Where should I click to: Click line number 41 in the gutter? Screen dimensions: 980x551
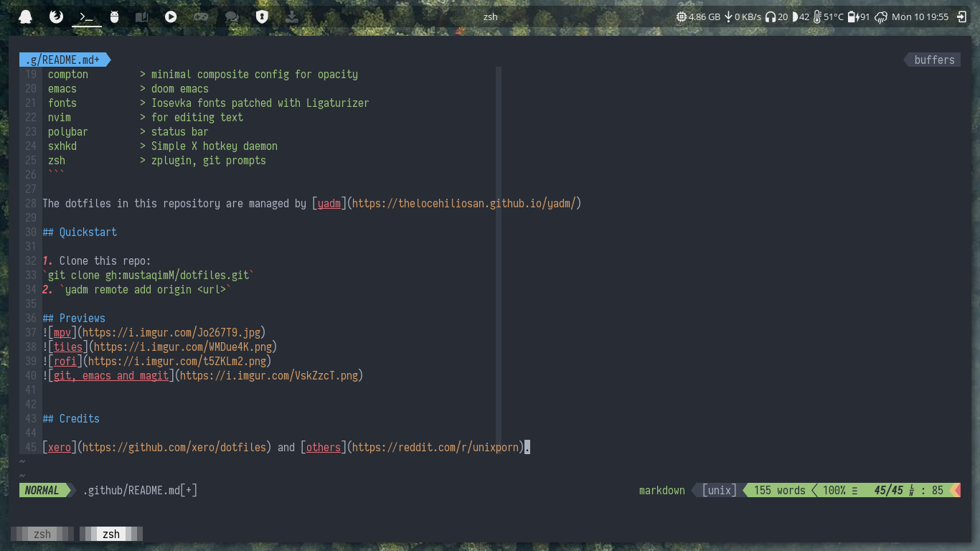pyautogui.click(x=30, y=390)
